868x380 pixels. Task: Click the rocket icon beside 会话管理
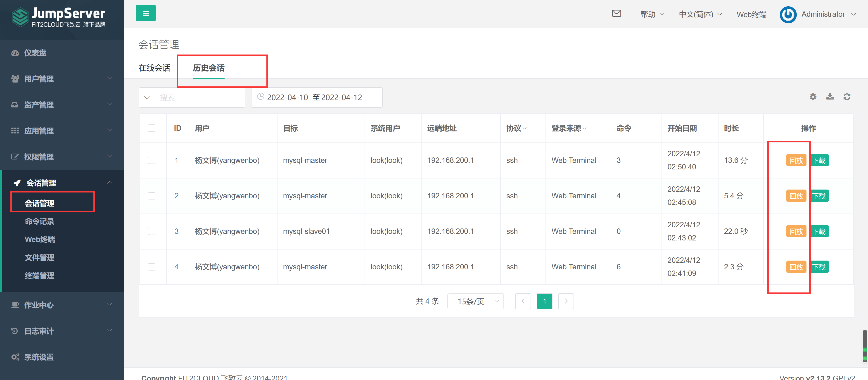click(17, 183)
